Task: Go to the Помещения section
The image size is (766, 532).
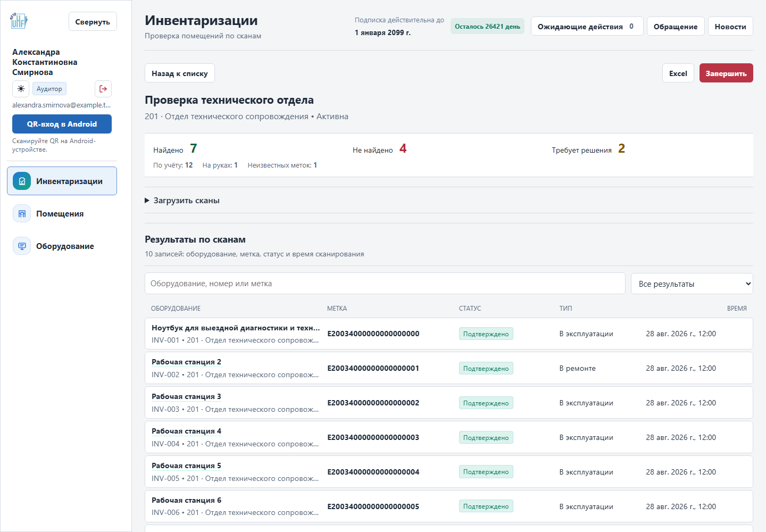Action: tap(62, 213)
